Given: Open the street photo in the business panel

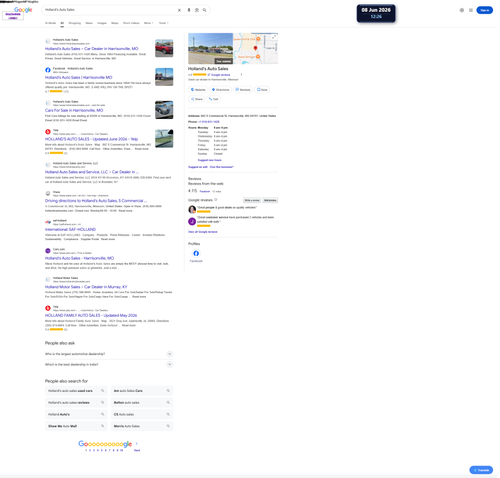Looking at the screenshot, I should [210, 48].
